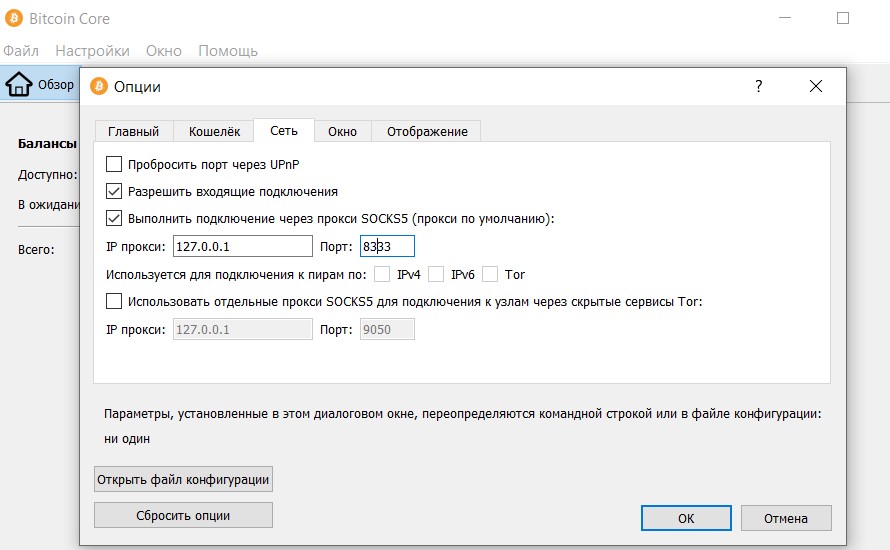Click the IPv6 checkbox
This screenshot has height=550, width=890.
pyautogui.click(x=436, y=274)
